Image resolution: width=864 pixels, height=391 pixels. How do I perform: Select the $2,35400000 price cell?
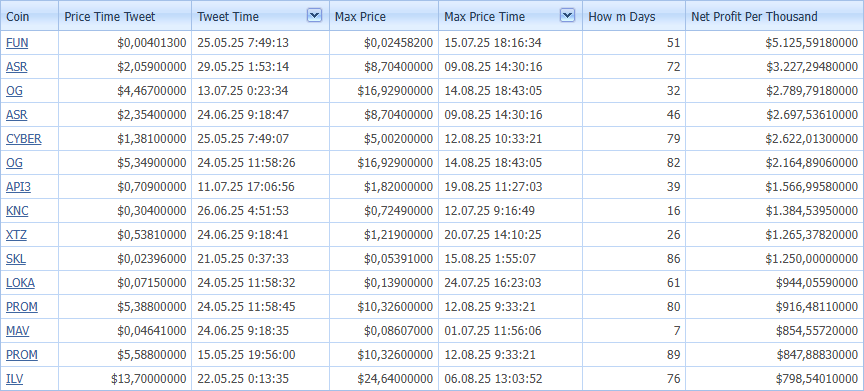pyautogui.click(x=125, y=115)
